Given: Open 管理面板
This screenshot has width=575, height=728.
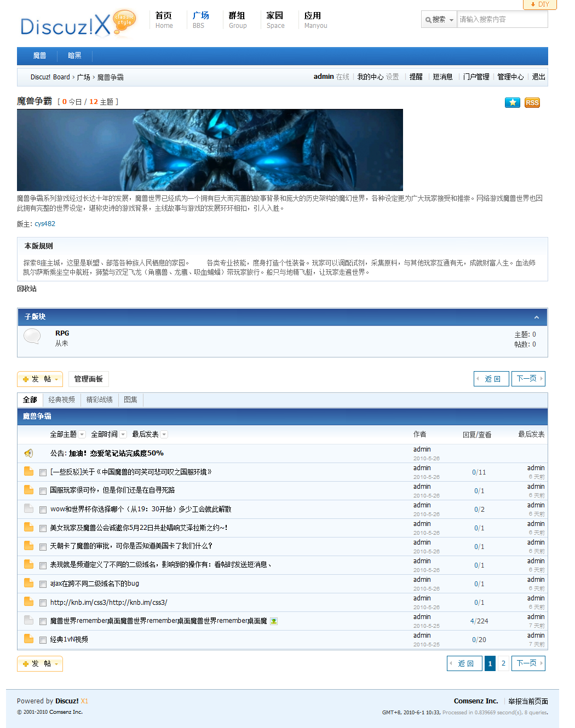Looking at the screenshot, I should coord(88,379).
